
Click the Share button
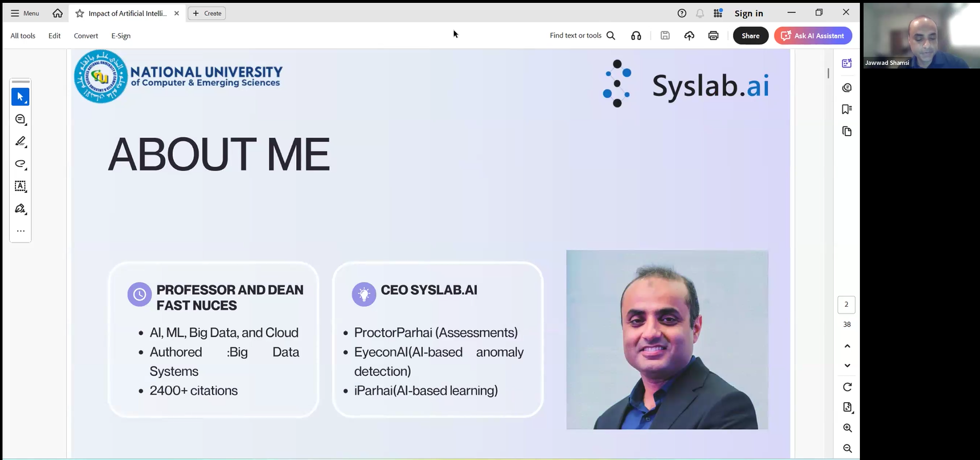point(750,35)
